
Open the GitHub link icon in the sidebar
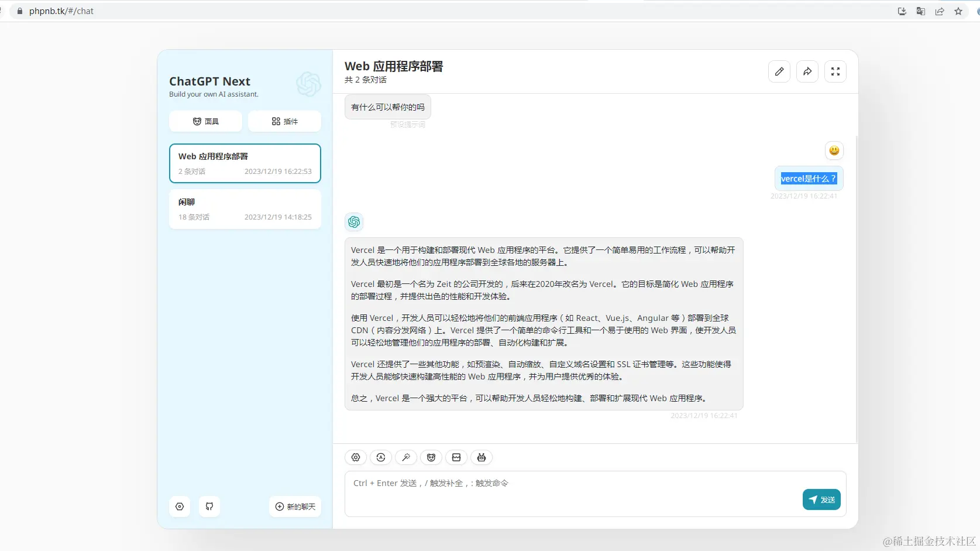coord(209,506)
